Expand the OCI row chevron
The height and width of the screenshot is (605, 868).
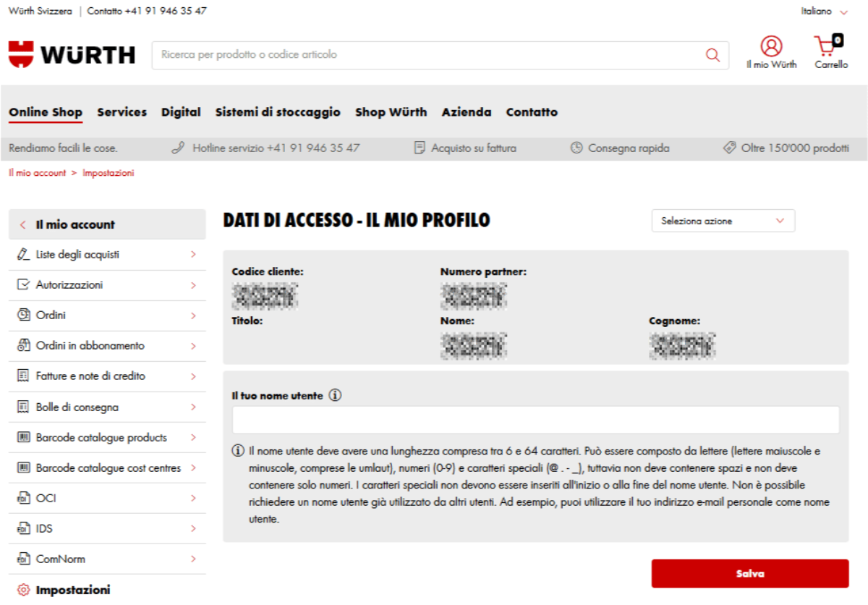pyautogui.click(x=193, y=499)
